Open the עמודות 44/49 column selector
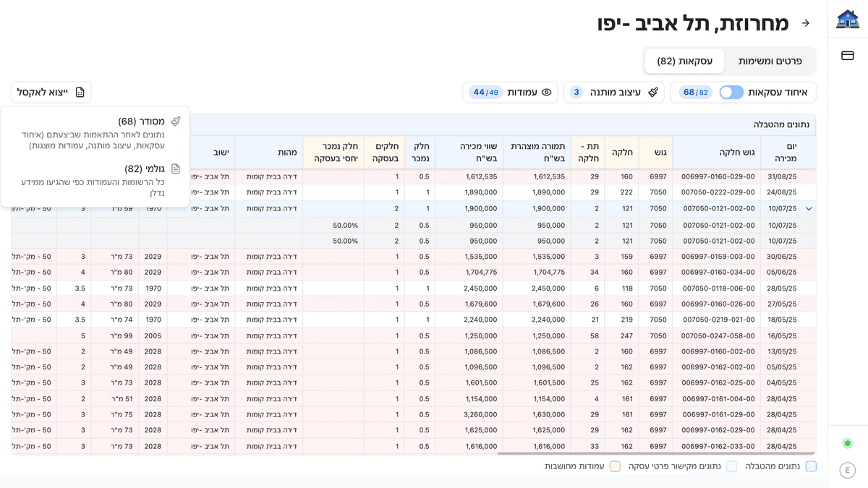Screen dimensions: 868x488 pyautogui.click(x=511, y=93)
